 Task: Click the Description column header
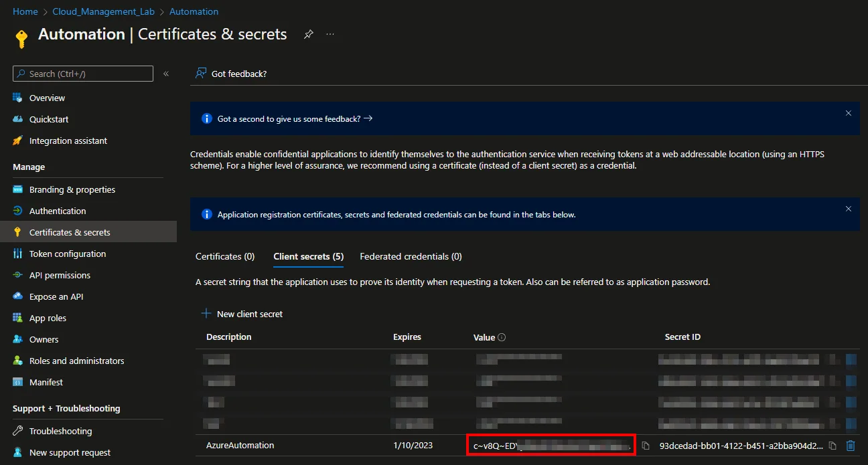[229, 337]
